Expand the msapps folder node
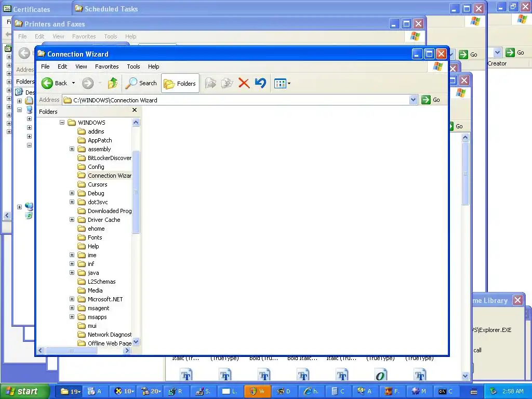The width and height of the screenshot is (532, 399). [72, 316]
